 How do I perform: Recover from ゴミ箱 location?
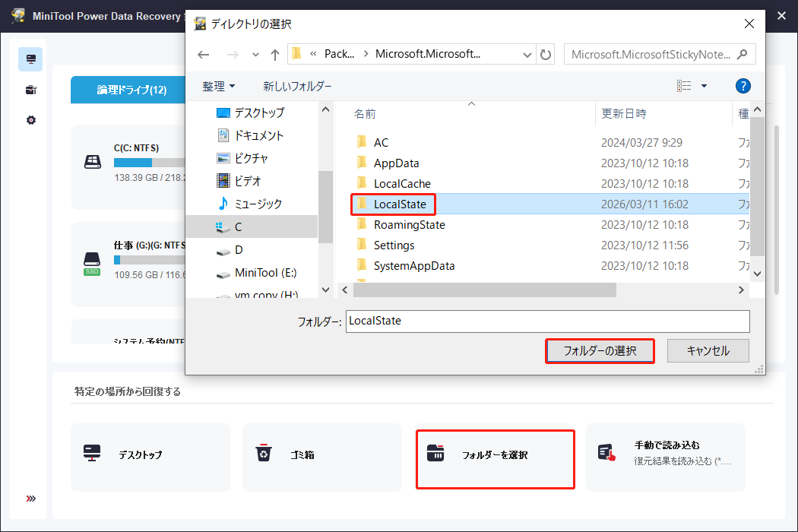[x=321, y=458]
